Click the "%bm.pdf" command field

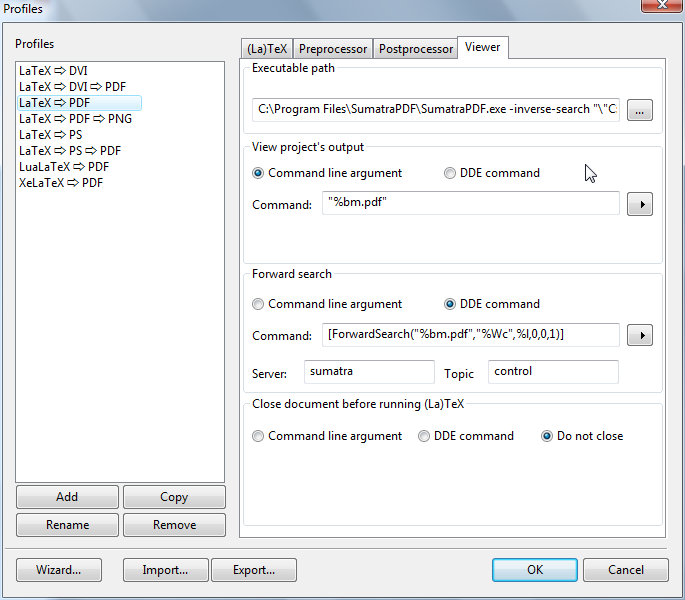point(471,203)
